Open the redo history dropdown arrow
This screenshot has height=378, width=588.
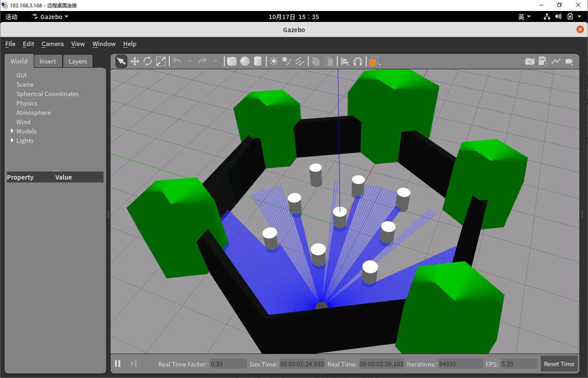(x=216, y=62)
